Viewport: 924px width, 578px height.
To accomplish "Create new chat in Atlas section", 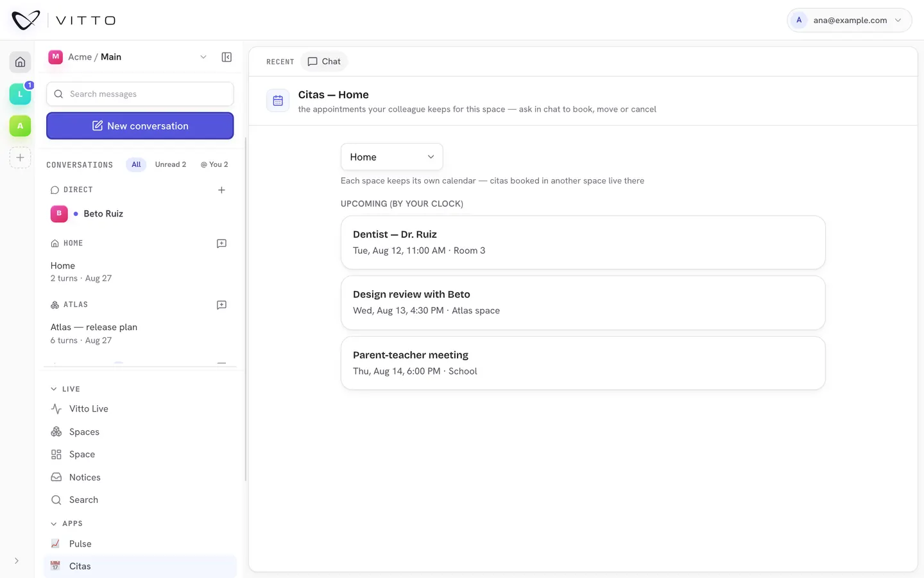I will coord(221,305).
